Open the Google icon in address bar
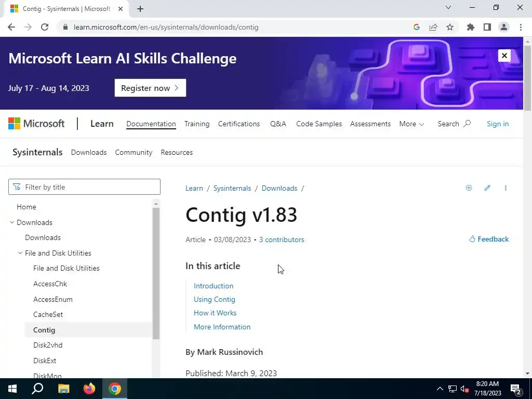This screenshot has width=532, height=399. (x=417, y=27)
